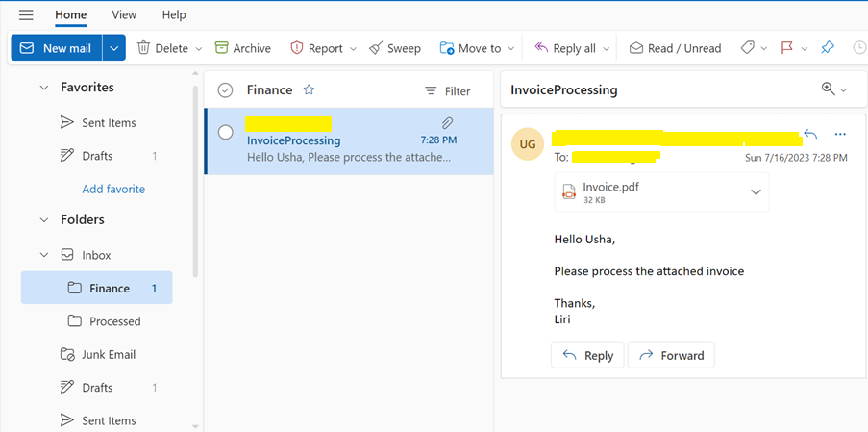Sweep messages with the broom icon

[395, 48]
